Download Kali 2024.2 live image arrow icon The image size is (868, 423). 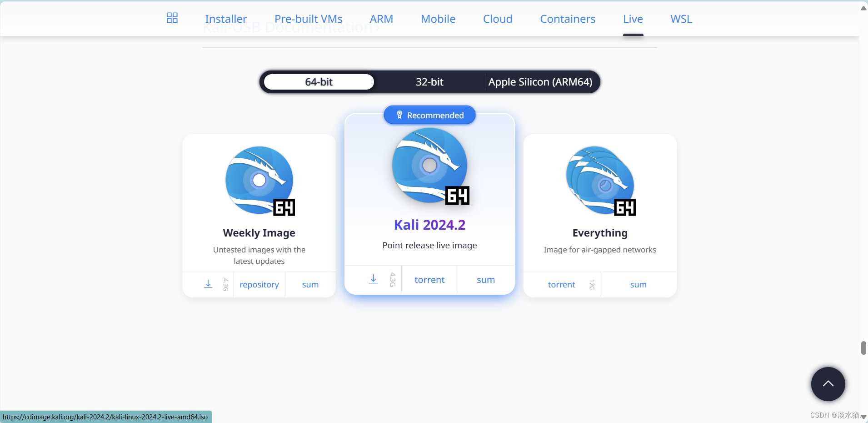coord(373,279)
